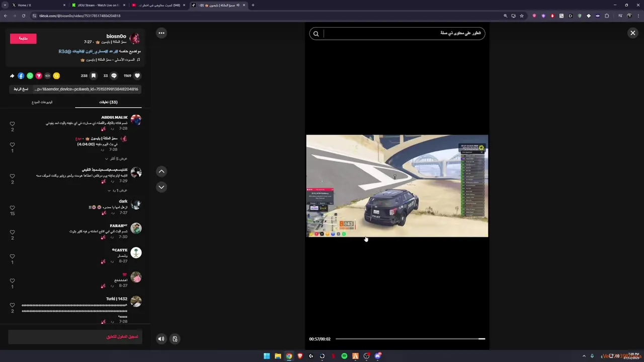Viewport: 644px width, 362px height.
Task: Close the video viewer with X
Action: [x=633, y=33]
